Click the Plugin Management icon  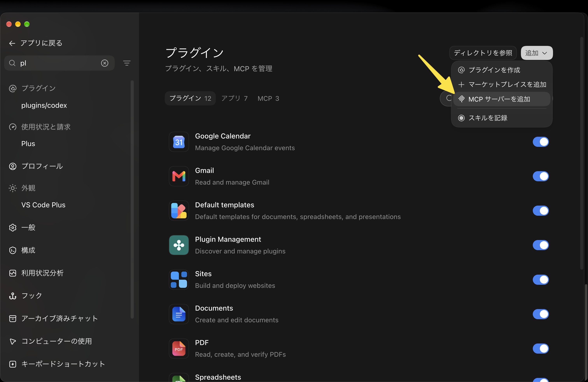click(x=179, y=245)
